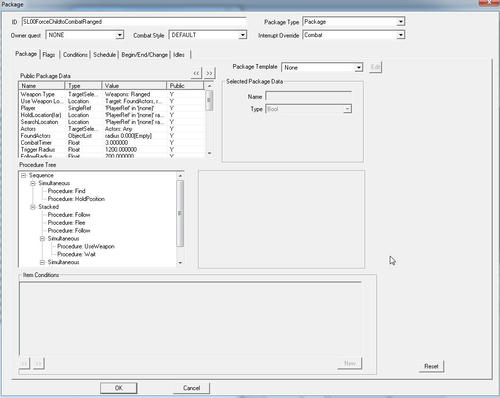Open the Schedule tab

coord(104,55)
